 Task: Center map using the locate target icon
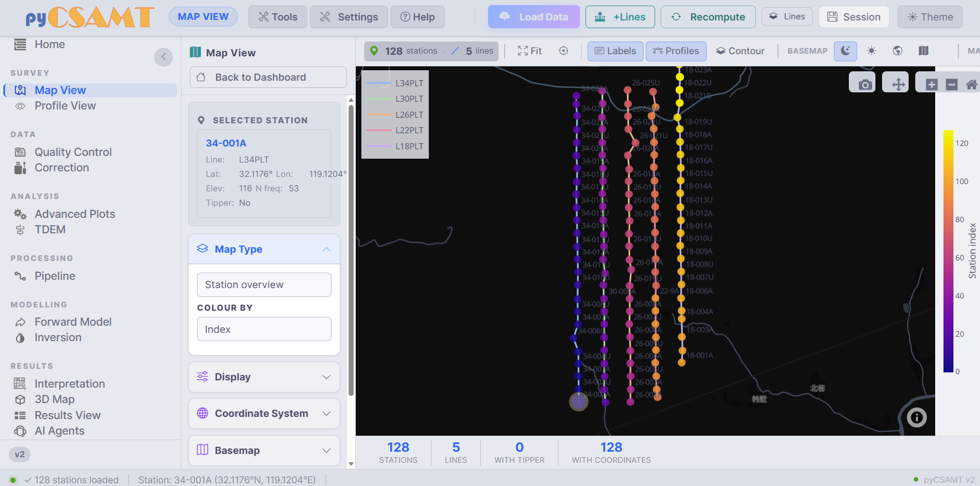pos(563,51)
